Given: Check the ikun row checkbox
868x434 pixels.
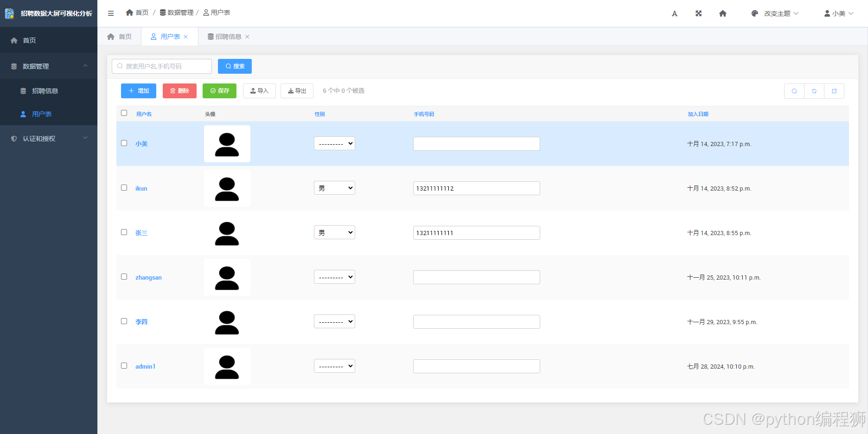Looking at the screenshot, I should pyautogui.click(x=124, y=188).
